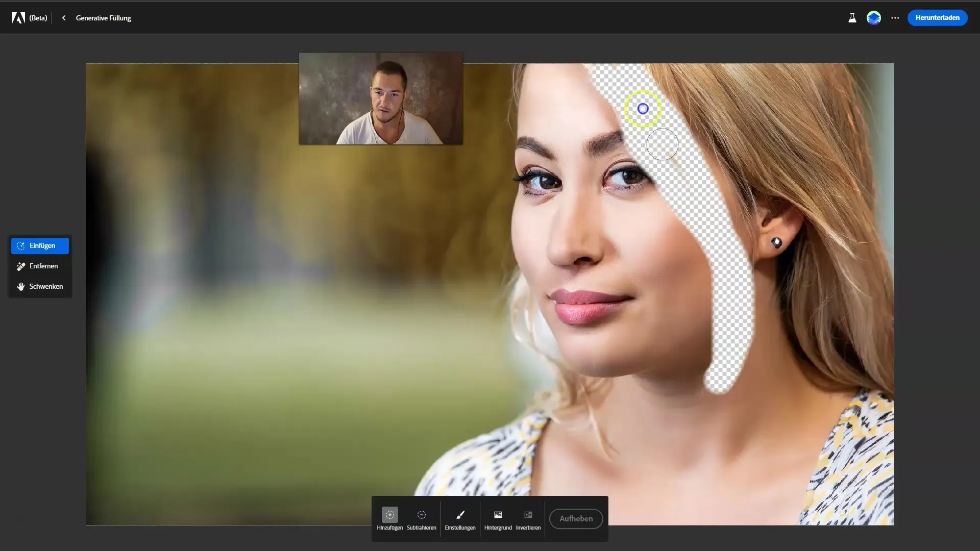
Task: Click the (Beta) label
Action: click(38, 18)
